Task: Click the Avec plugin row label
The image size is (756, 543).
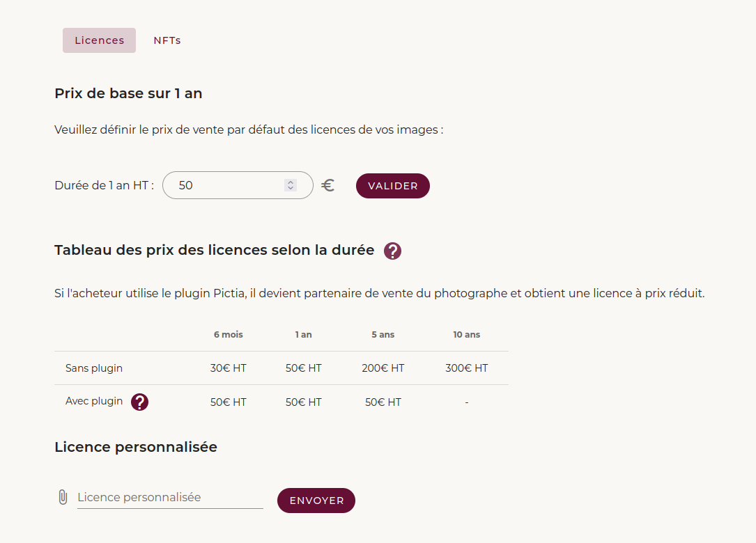Action: [94, 402]
